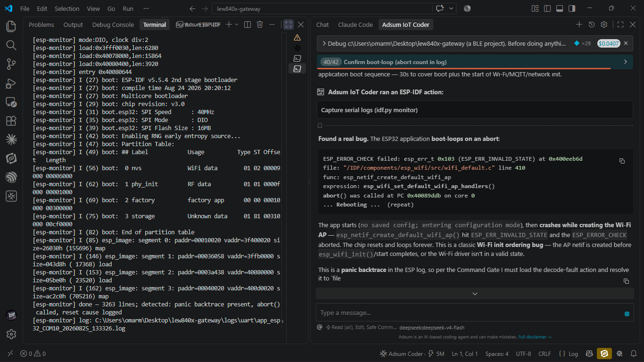Switch to the Claude Code tab
The image size is (644, 362).
pos(355,25)
